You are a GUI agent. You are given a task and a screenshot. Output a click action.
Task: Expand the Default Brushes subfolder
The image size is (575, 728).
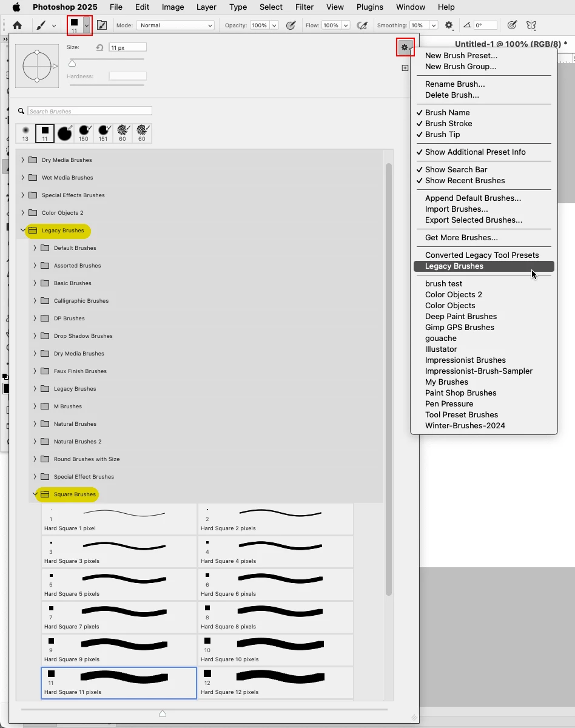click(35, 248)
